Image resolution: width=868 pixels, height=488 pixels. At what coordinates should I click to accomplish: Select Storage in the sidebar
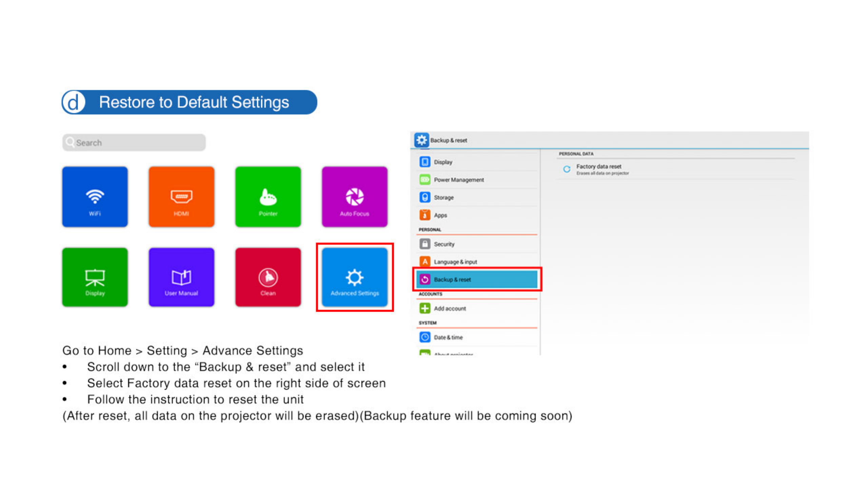[443, 198]
